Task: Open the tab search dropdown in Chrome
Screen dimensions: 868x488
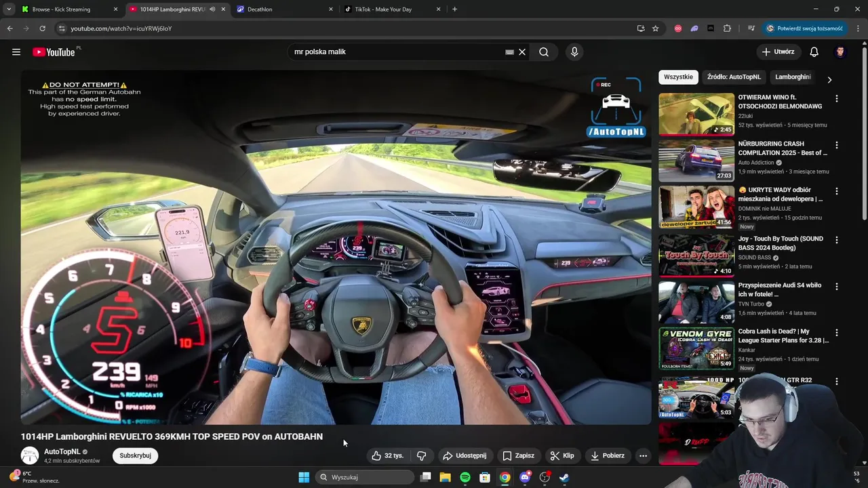Action: [9, 9]
